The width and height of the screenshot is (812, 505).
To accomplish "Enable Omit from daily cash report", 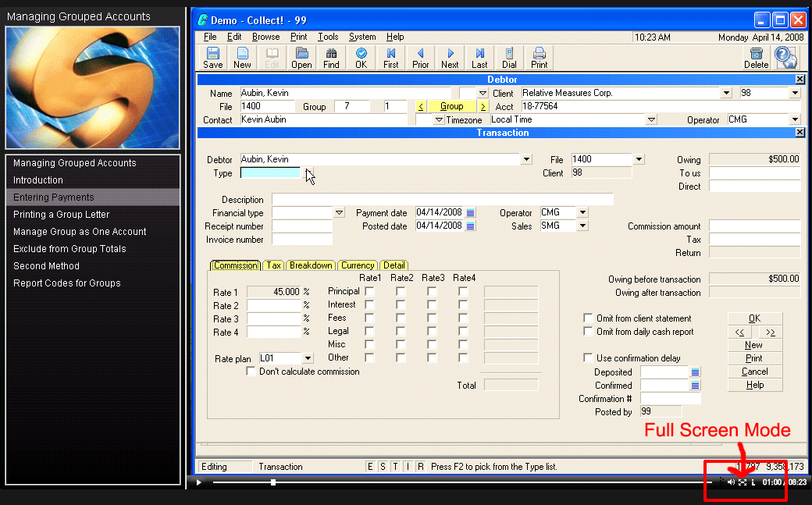I will click(x=588, y=332).
